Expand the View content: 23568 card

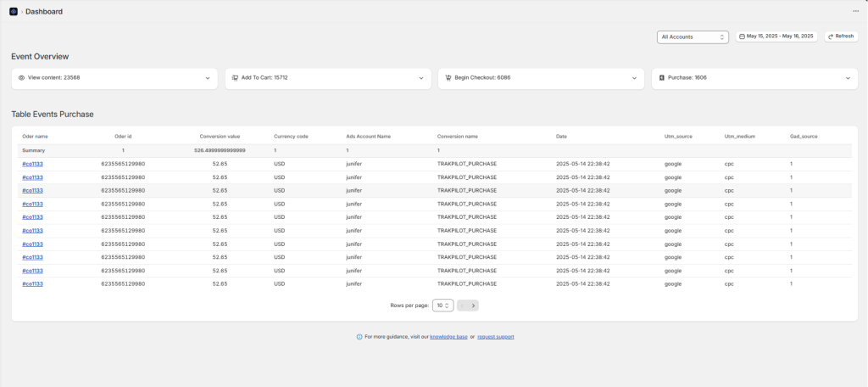[x=114, y=78]
